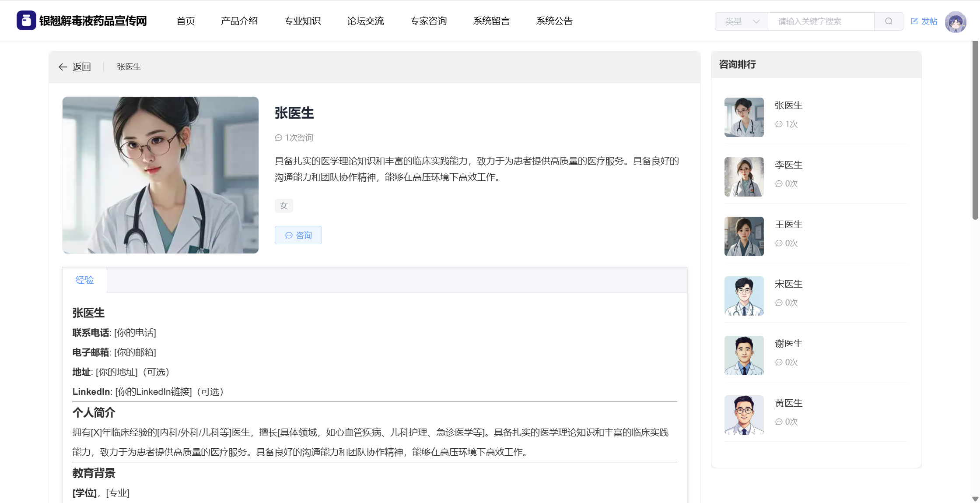980x503 pixels.
Task: Open the user avatar in header
Action: point(955,22)
